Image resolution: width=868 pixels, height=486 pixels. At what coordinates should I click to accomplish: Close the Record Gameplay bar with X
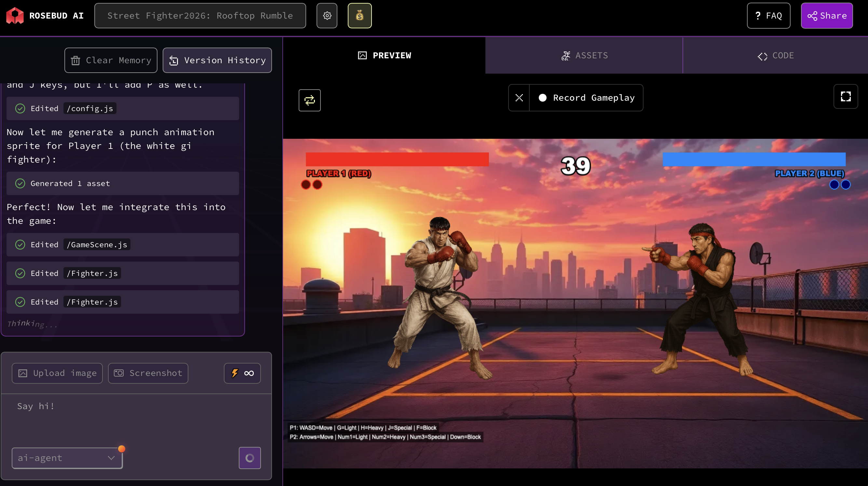click(519, 97)
